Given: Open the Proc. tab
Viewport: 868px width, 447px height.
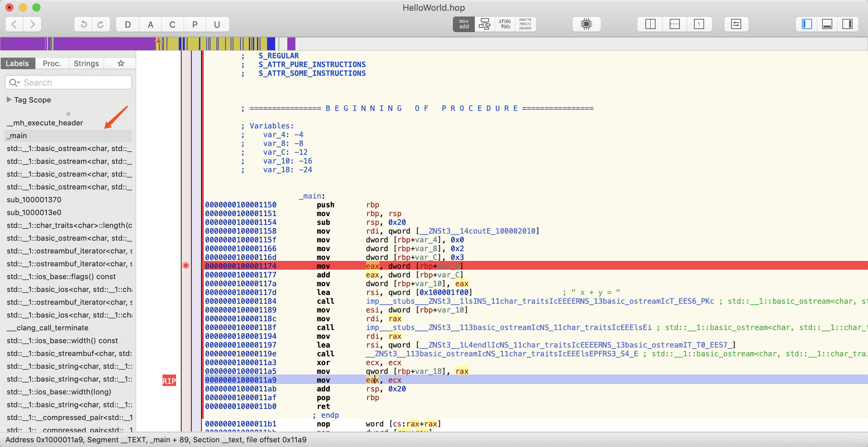Looking at the screenshot, I should tap(52, 63).
